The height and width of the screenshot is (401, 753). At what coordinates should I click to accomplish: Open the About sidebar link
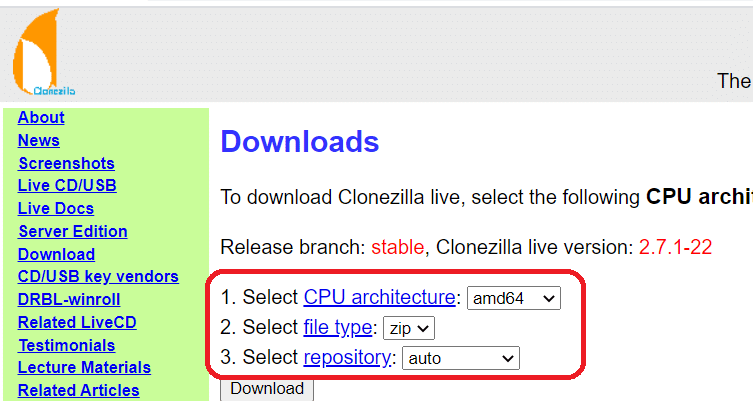coord(41,118)
